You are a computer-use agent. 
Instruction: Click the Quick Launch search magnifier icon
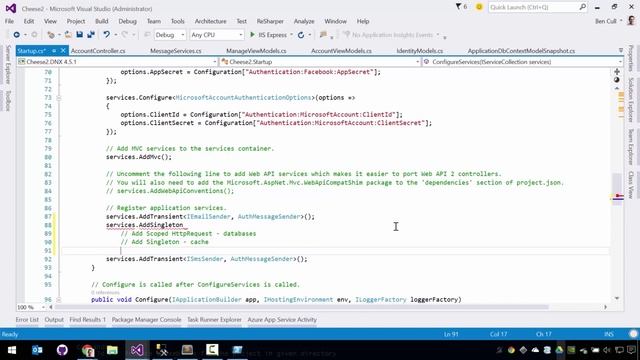[x=582, y=7]
